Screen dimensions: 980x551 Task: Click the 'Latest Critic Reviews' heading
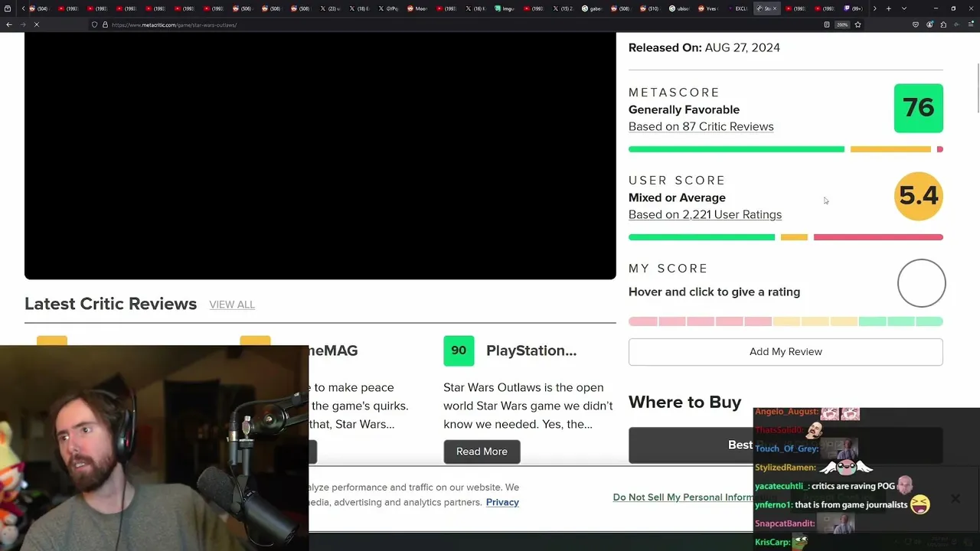pyautogui.click(x=110, y=304)
